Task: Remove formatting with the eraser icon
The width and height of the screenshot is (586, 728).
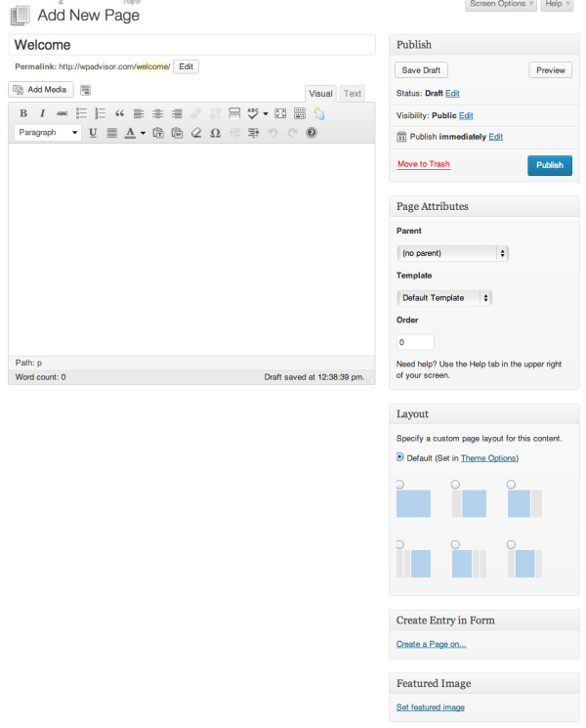Action: click(x=196, y=133)
